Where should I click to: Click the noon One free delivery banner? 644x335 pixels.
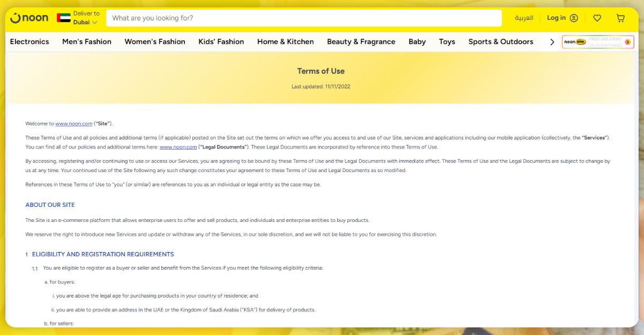click(597, 42)
